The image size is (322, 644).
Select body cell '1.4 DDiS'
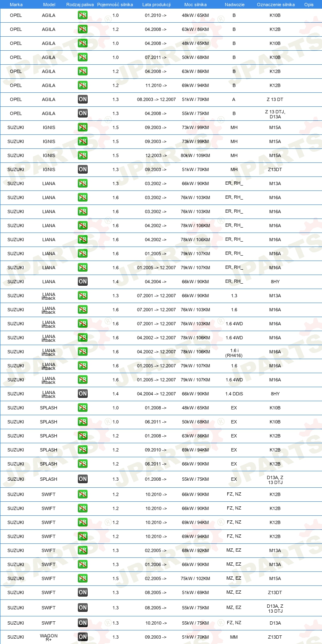click(234, 394)
